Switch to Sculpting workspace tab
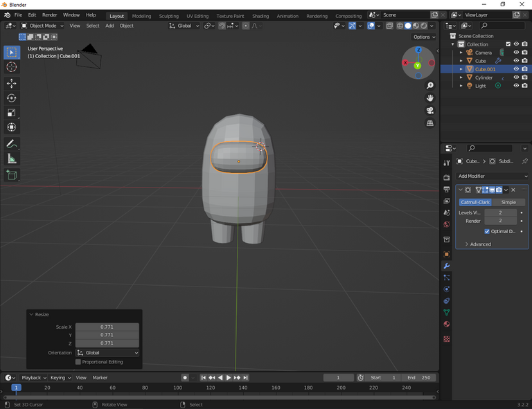 [168, 16]
